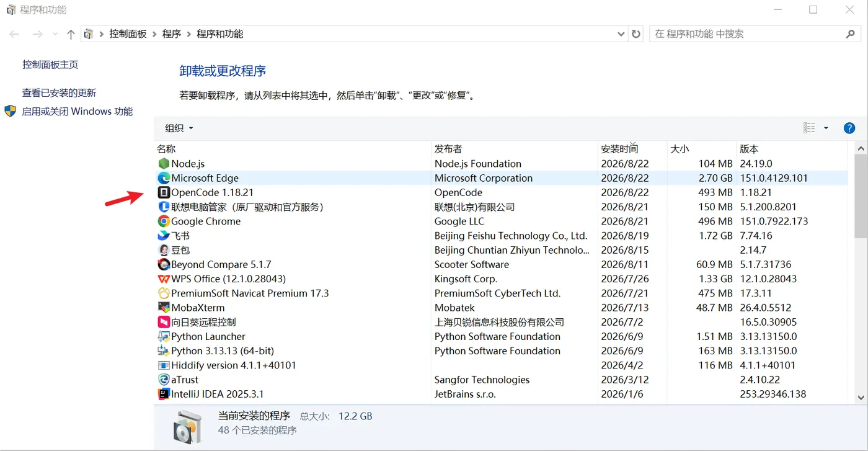Click the 联想电脑管家 program icon
868x451 pixels.
point(164,207)
